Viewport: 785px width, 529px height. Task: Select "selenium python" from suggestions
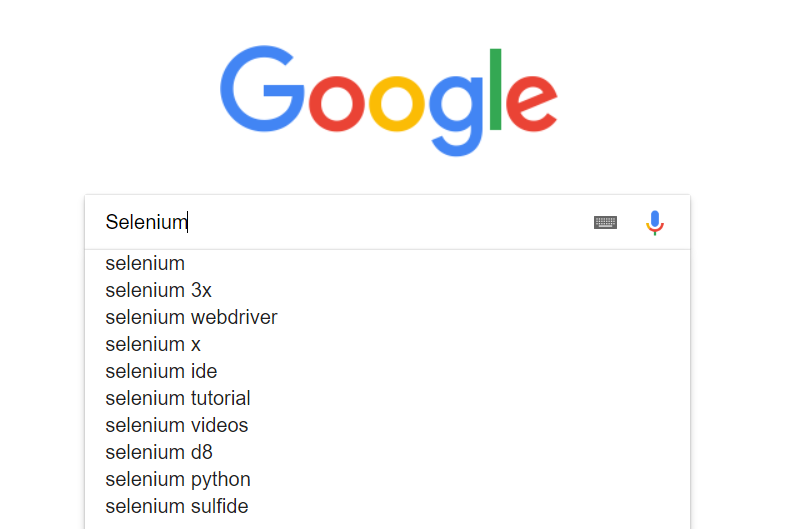pos(178,480)
